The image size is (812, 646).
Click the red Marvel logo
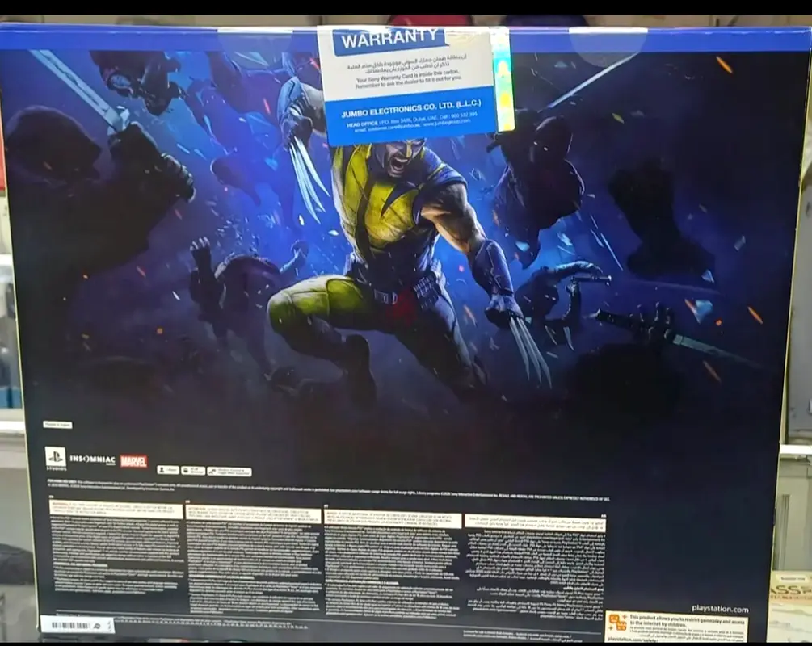point(133,461)
